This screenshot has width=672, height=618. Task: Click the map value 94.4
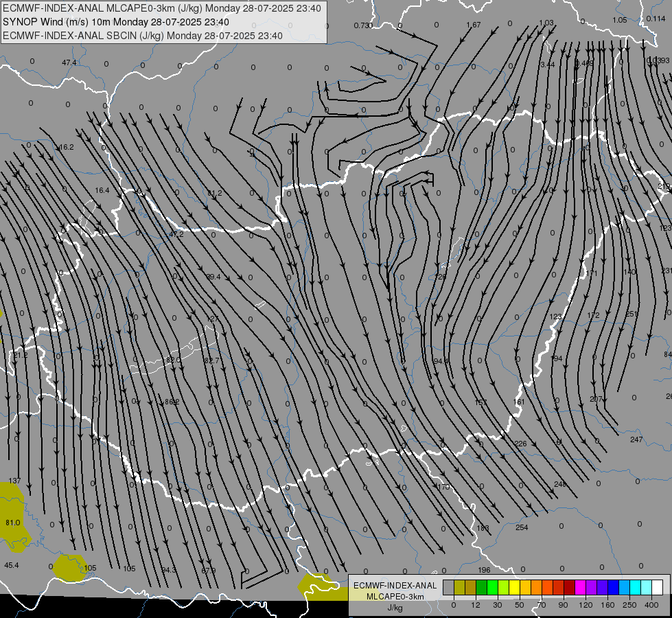(441, 362)
